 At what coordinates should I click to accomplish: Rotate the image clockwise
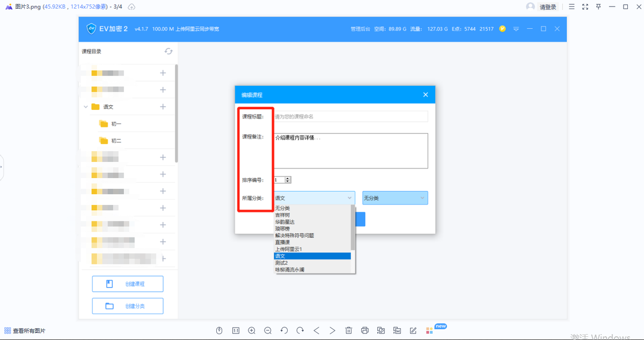(x=300, y=330)
